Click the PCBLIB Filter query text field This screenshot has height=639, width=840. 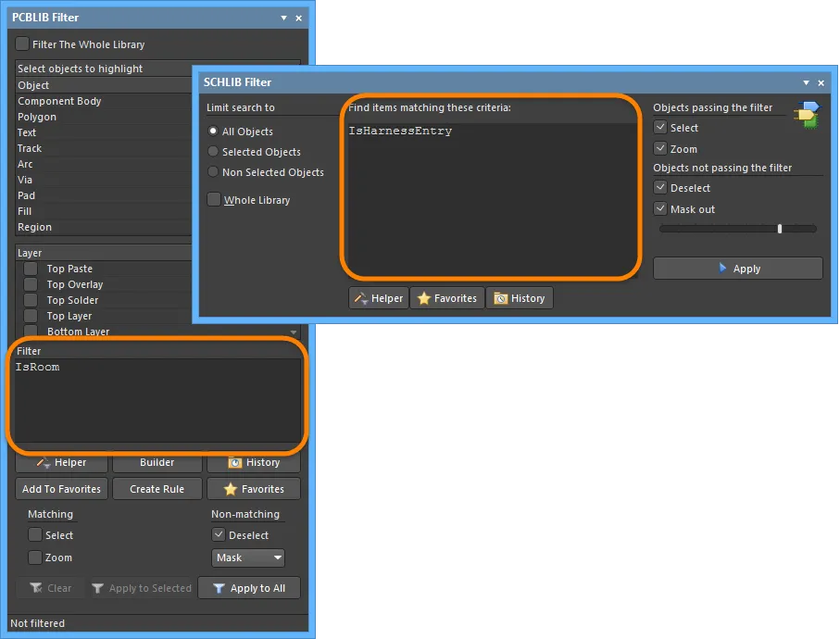[157, 399]
